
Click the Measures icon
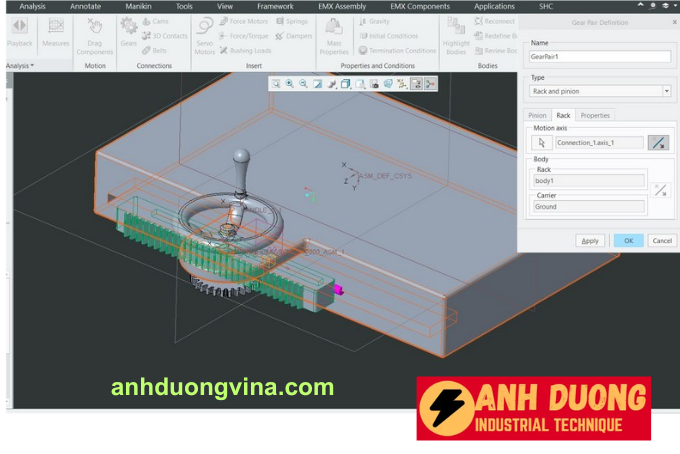[x=56, y=32]
